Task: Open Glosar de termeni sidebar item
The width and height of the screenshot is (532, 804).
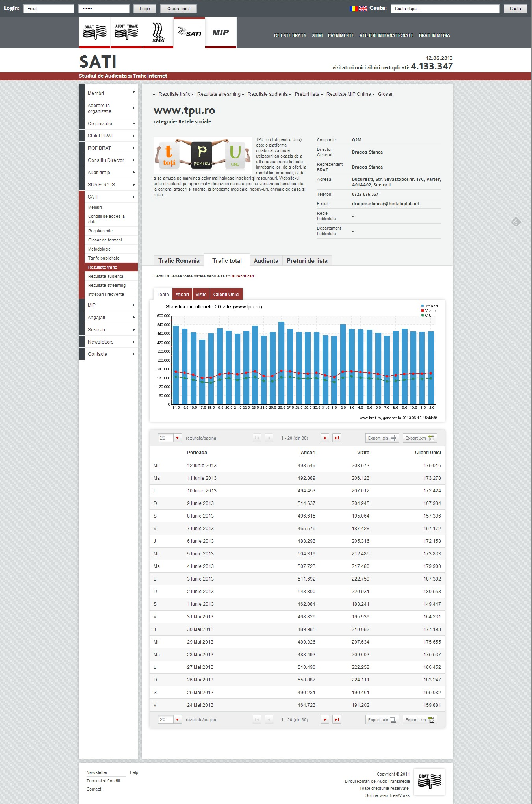Action: (111, 240)
